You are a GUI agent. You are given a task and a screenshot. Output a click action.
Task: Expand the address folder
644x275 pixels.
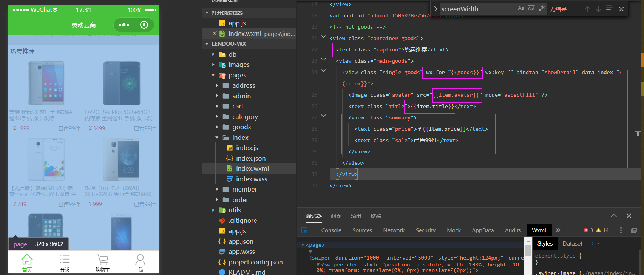tap(217, 85)
